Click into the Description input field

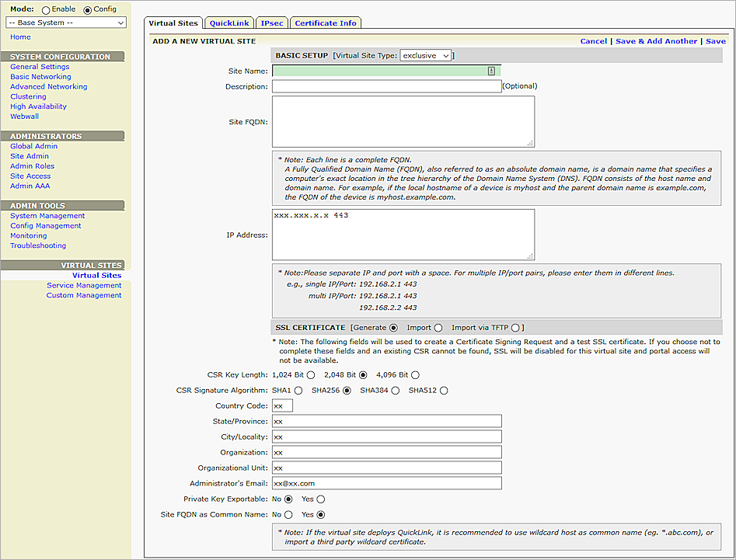(386, 86)
